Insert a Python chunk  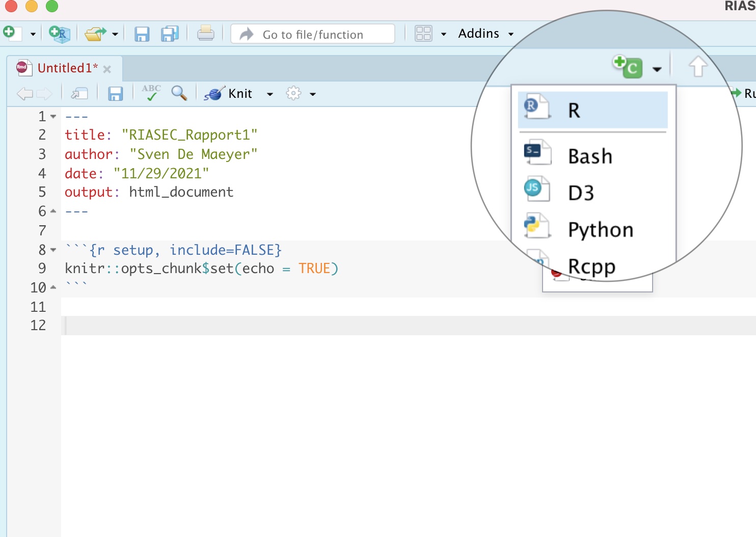(593, 230)
